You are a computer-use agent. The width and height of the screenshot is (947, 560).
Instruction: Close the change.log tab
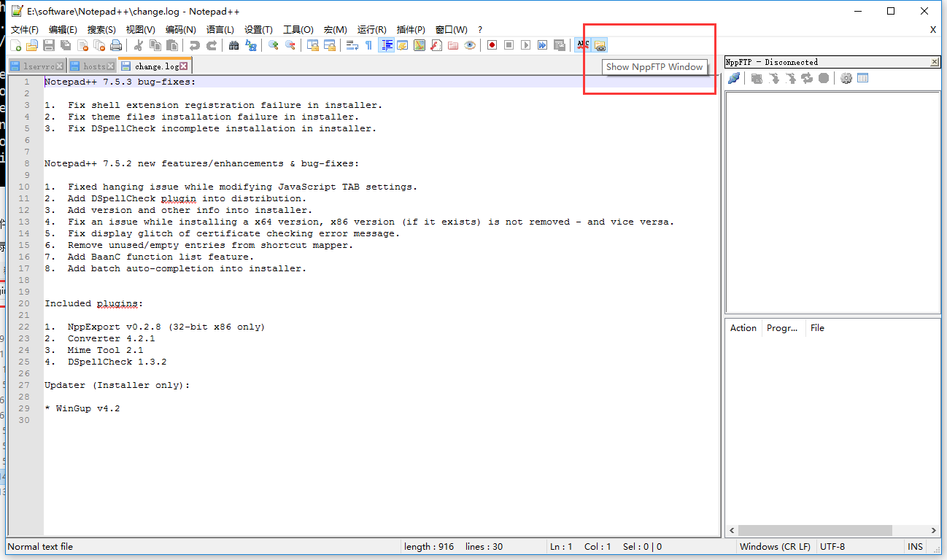click(184, 66)
